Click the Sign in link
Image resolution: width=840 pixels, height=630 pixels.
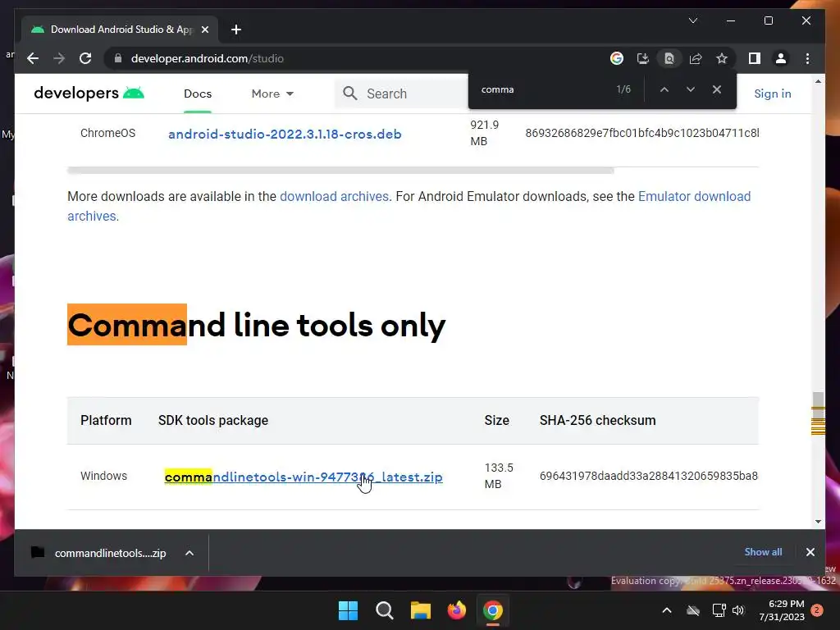(x=773, y=94)
